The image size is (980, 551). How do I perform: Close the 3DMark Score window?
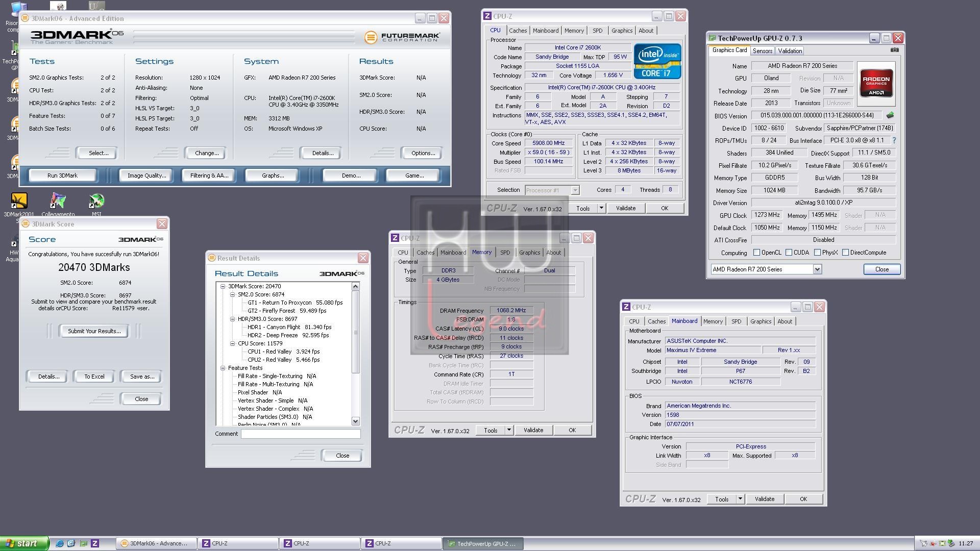point(162,224)
